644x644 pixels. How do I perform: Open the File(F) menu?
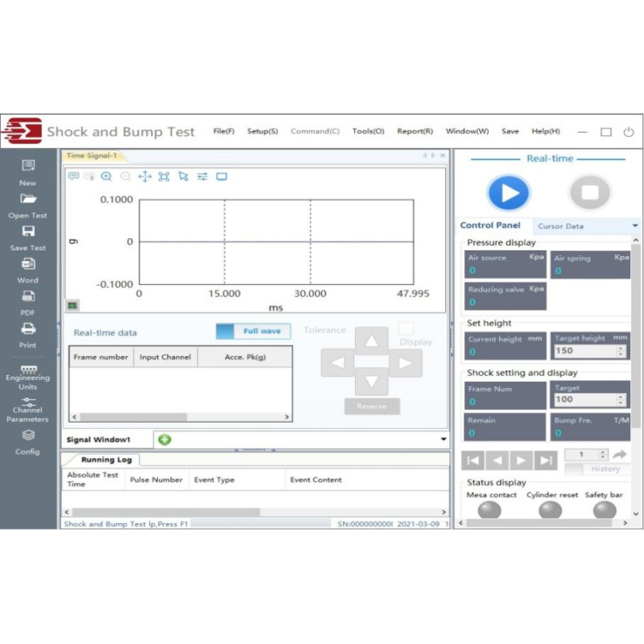pyautogui.click(x=224, y=131)
